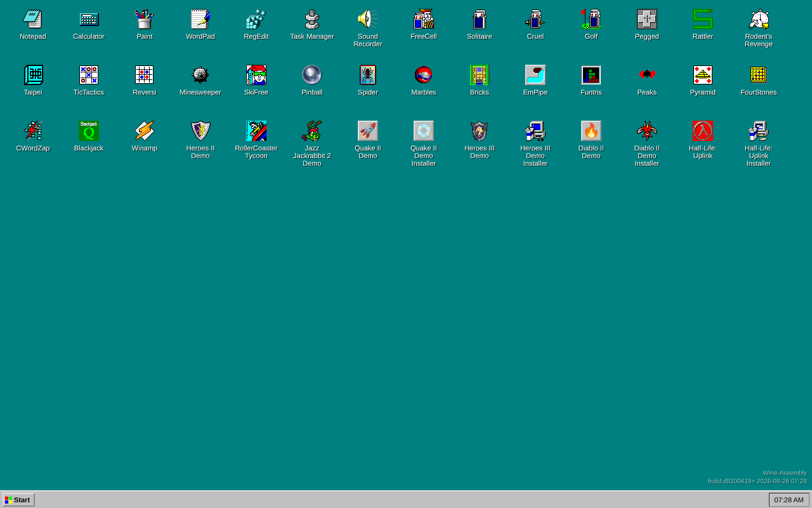The width and height of the screenshot is (812, 508).
Task: Click the Heroes III Demo Installer icon
Action: 535,131
